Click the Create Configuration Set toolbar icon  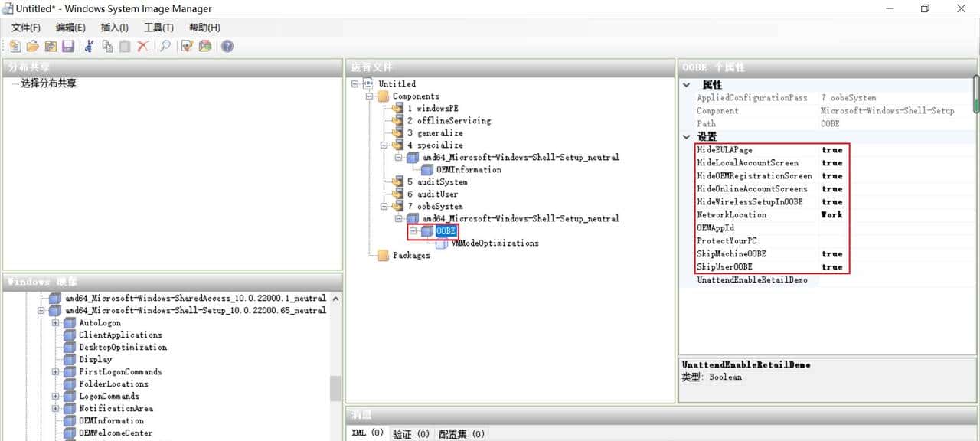(x=205, y=46)
